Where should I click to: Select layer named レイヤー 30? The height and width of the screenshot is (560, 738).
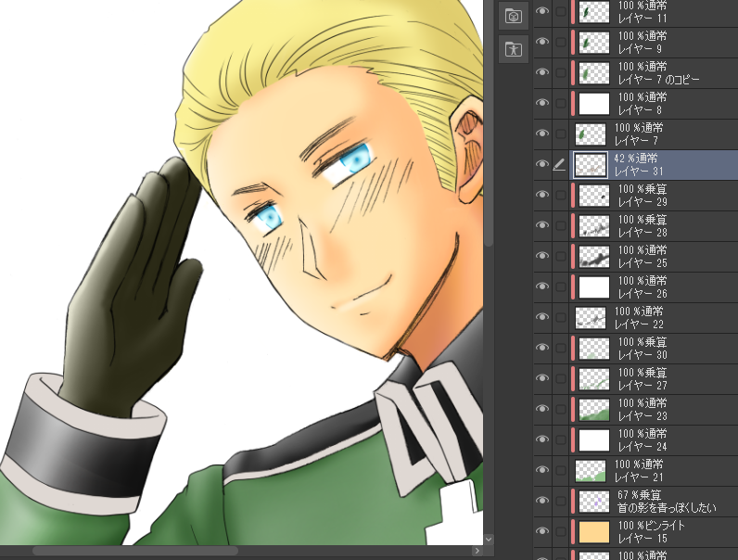tap(643, 354)
